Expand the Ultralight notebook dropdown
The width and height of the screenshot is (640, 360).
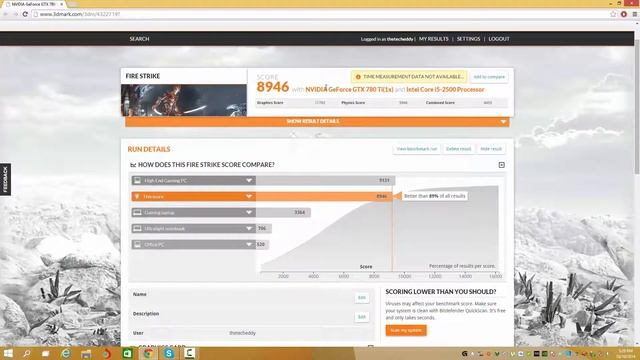point(249,229)
